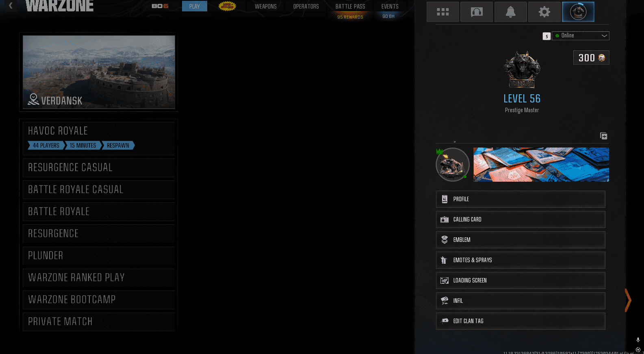Click the 95 Rewards label

click(350, 17)
